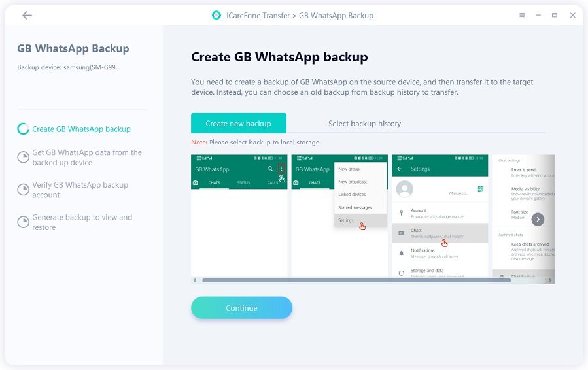Click Account row in Settings tutorial image

pos(440,213)
